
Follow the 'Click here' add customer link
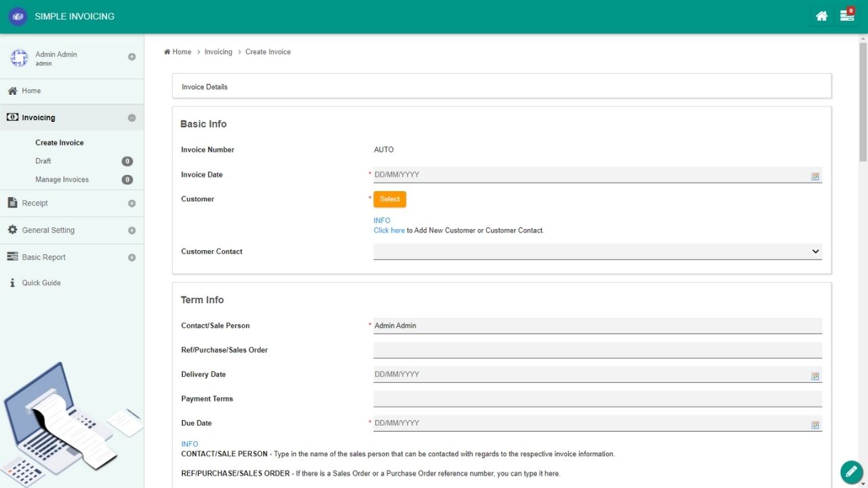point(389,230)
